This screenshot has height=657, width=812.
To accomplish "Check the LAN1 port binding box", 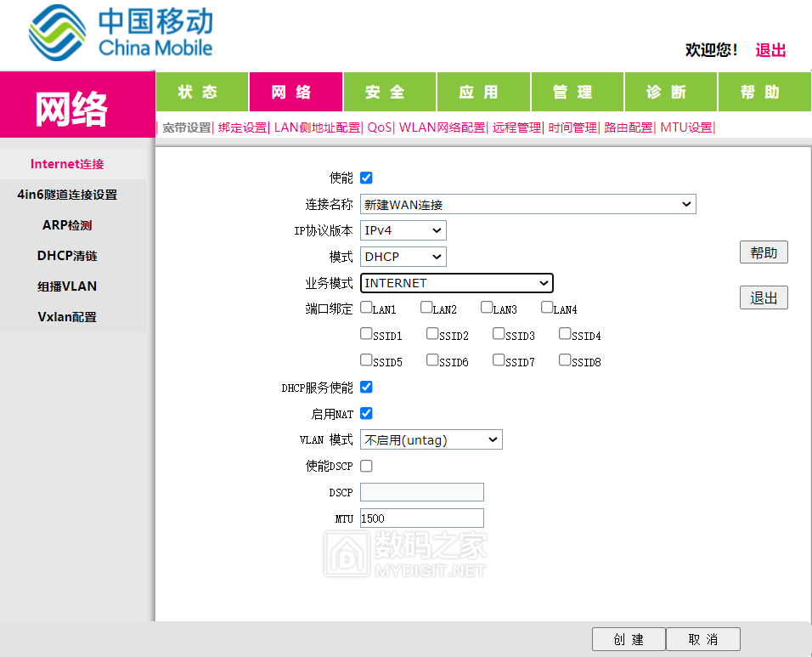I will [366, 308].
